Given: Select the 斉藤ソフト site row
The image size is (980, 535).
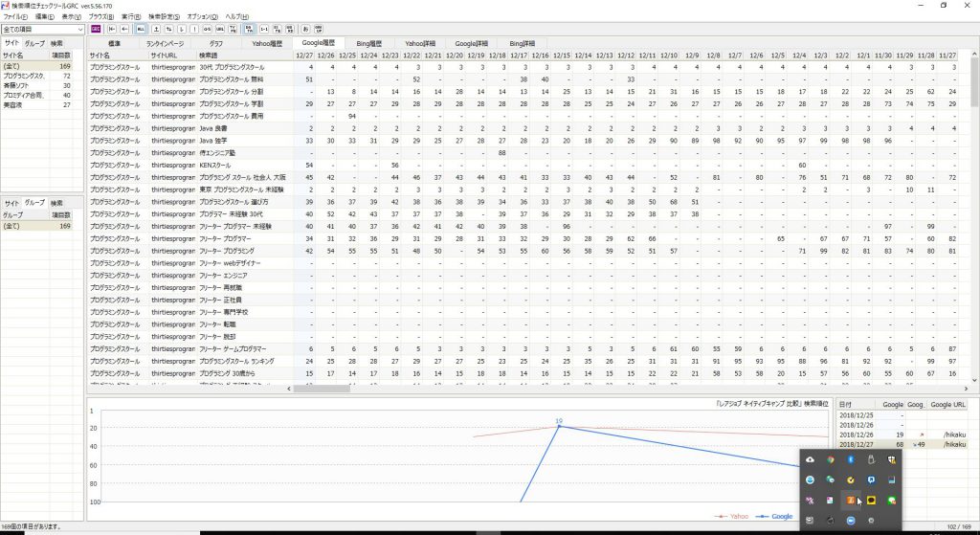Looking at the screenshot, I should [x=36, y=85].
